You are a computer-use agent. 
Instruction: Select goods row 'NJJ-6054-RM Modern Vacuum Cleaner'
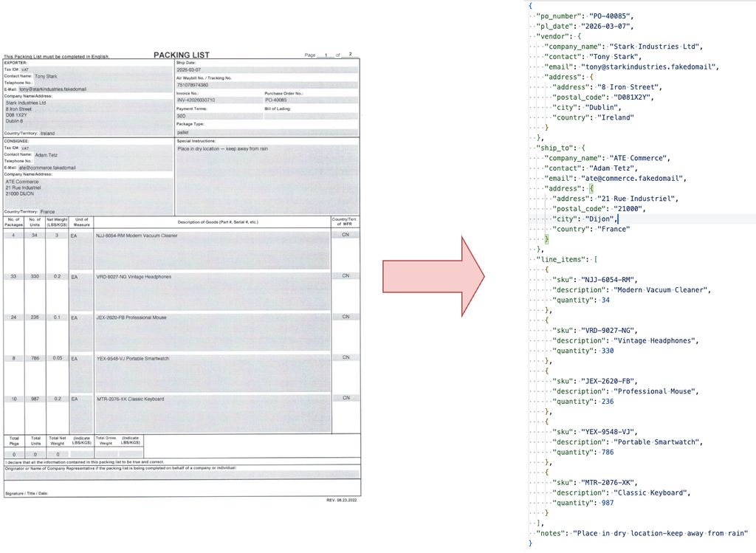[137, 236]
